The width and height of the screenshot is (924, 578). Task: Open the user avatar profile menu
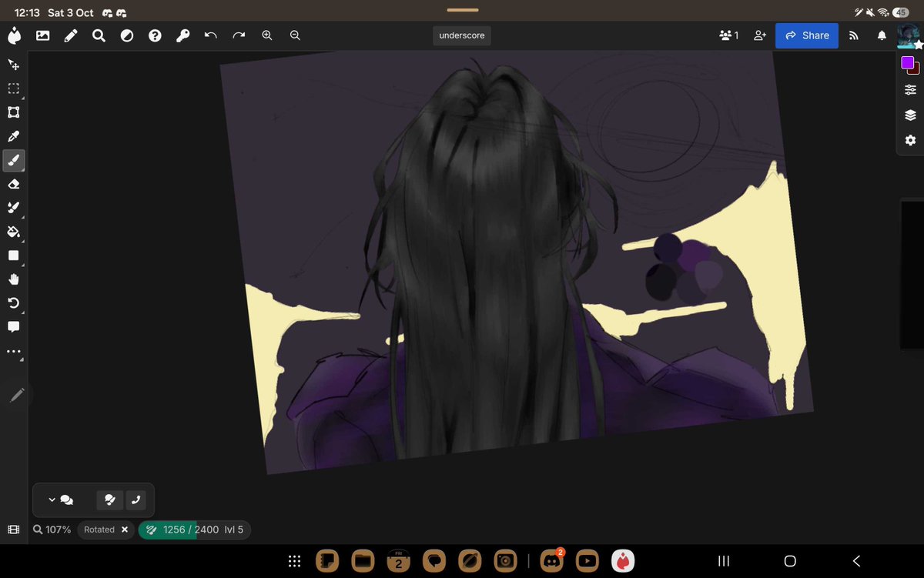(909, 35)
